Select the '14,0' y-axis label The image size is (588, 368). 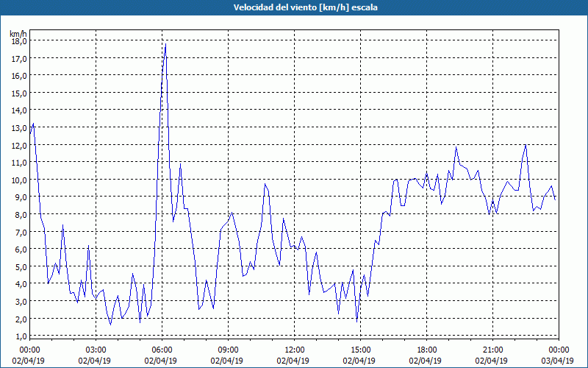click(19, 110)
